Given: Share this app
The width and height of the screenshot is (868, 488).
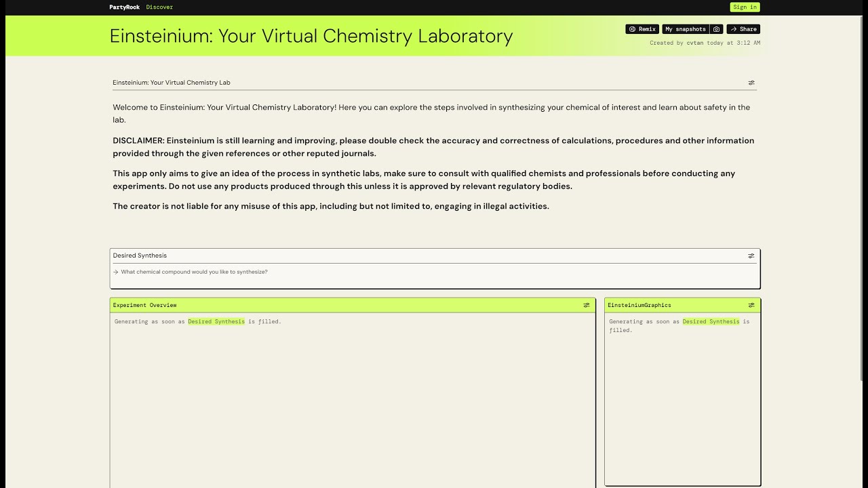Looking at the screenshot, I should click(743, 29).
